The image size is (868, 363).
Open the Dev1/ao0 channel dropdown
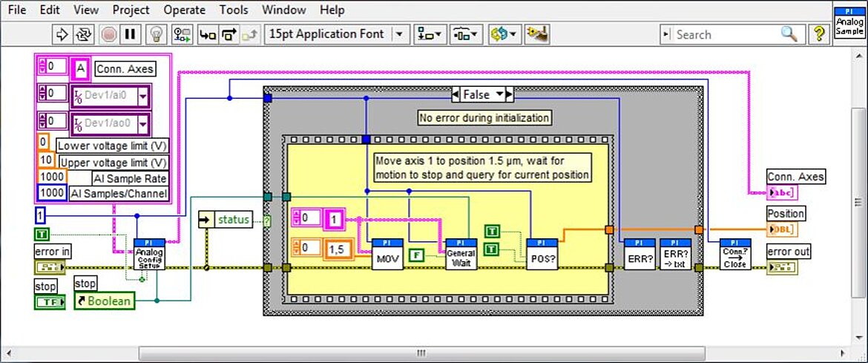143,123
